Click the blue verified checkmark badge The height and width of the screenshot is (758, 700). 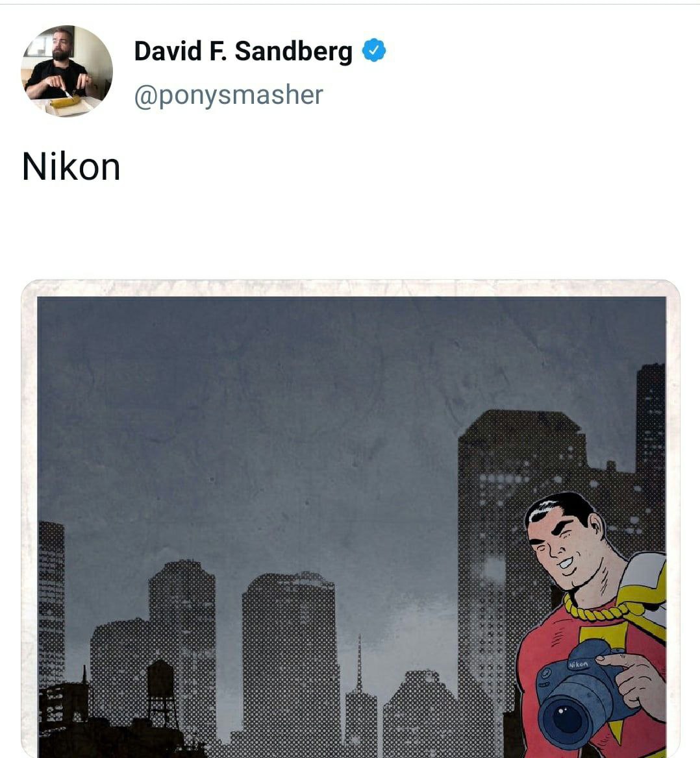click(374, 50)
